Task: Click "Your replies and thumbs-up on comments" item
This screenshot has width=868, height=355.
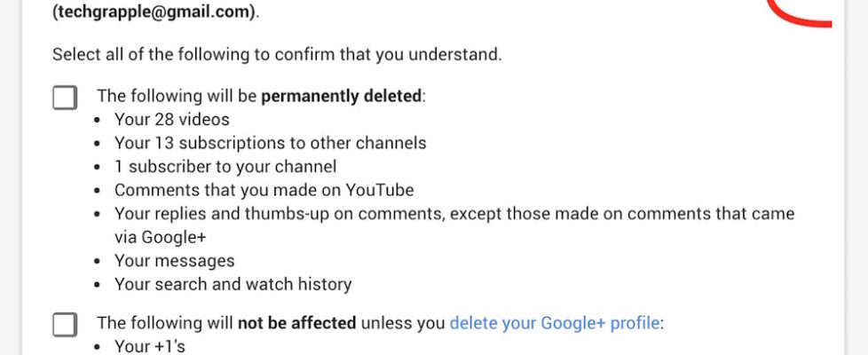Action: [x=454, y=214]
